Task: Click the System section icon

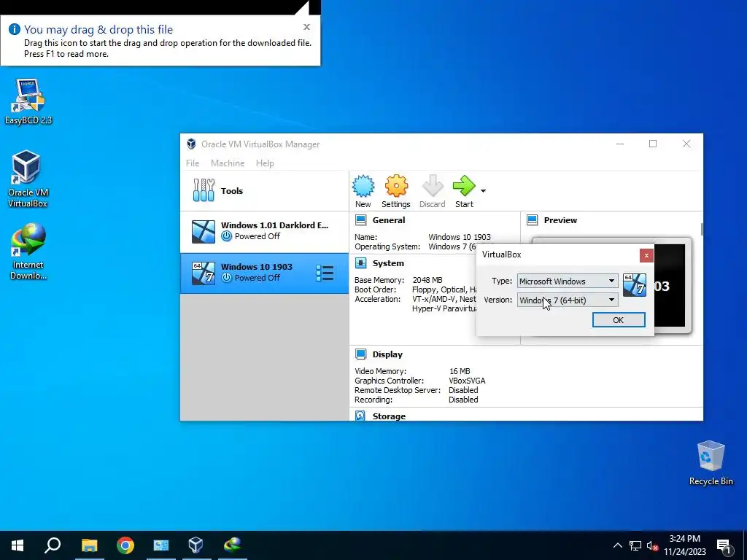Action: tap(360, 262)
